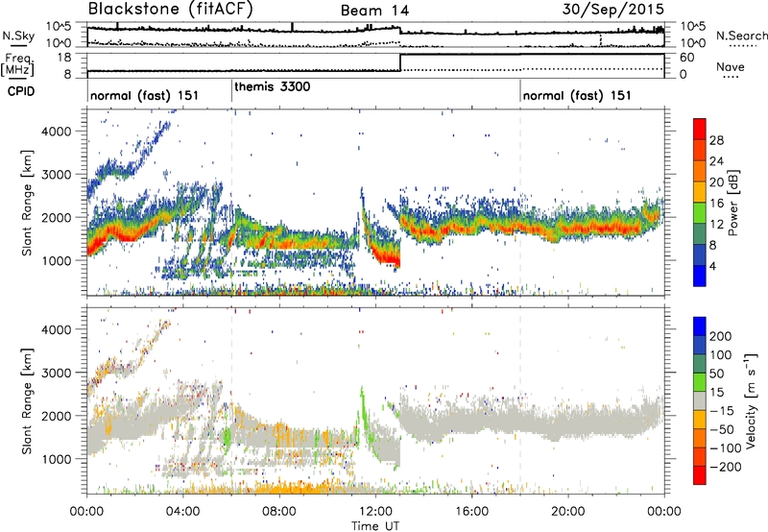Click the '18' frequency axis value
The width and height of the screenshot is (768, 532).
tap(63, 58)
